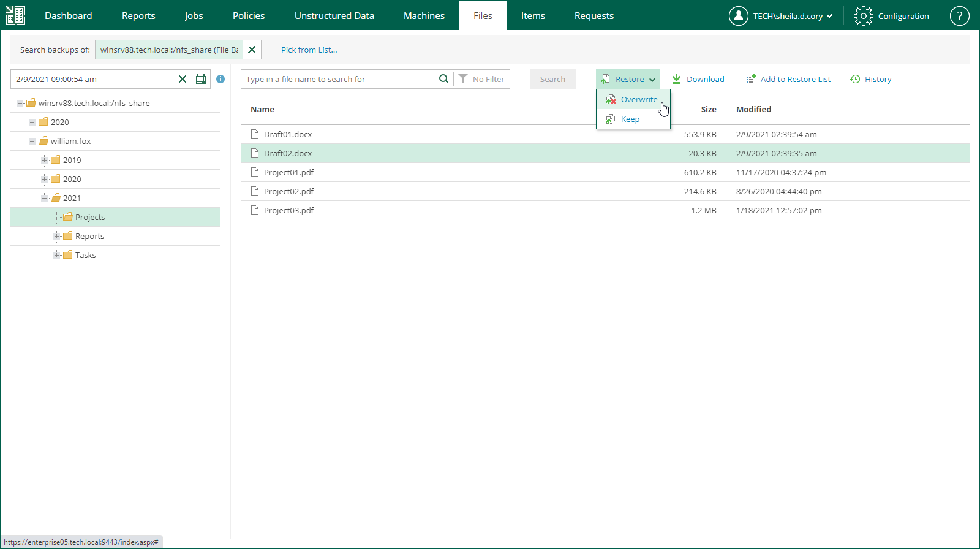The width and height of the screenshot is (980, 549).
Task: Click the Pick from List link
Action: click(x=309, y=50)
